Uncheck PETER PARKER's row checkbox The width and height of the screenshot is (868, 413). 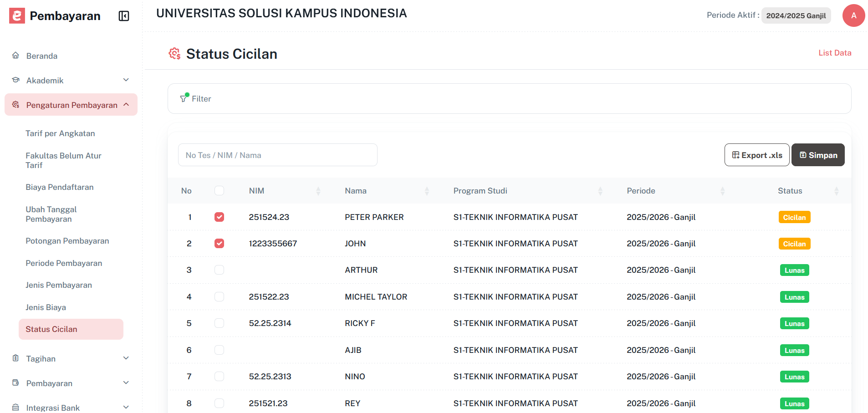(x=219, y=217)
